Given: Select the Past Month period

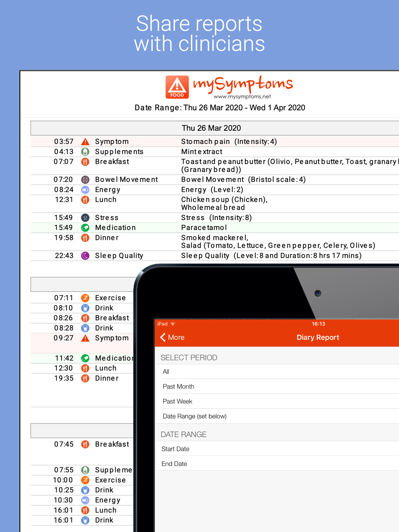Looking at the screenshot, I should point(277,386).
